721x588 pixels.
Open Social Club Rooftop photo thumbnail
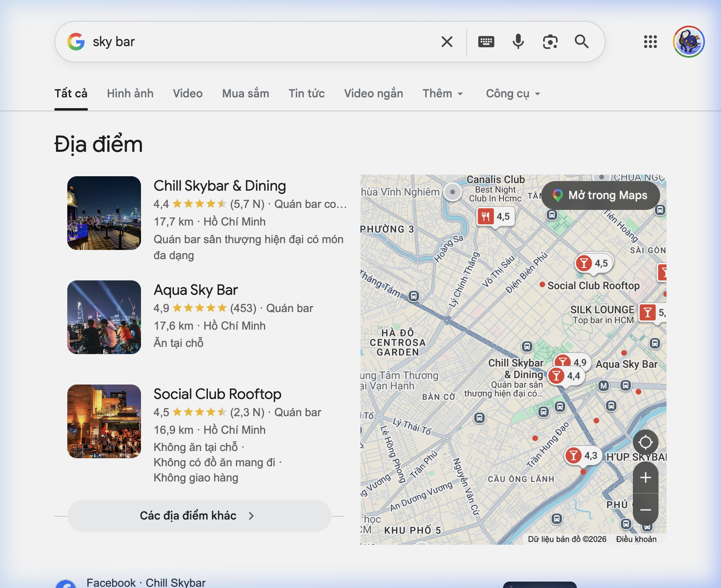coord(104,421)
